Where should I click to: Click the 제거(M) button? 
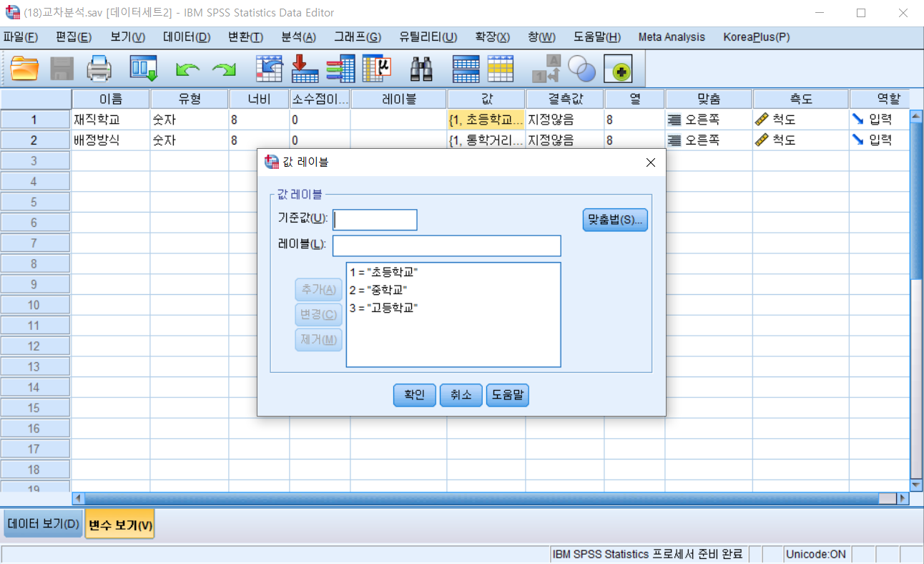pos(319,340)
